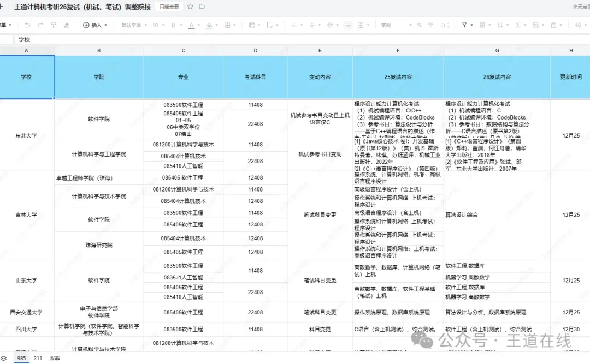Click the lightning smart tools icon
Image resolution: width=590 pixels, height=364 pixels.
(x=579, y=25)
